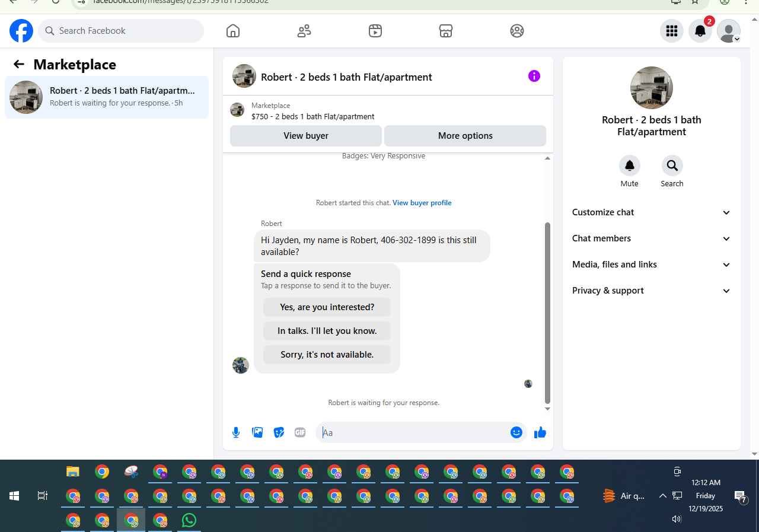Open the account profile avatar menu
The width and height of the screenshot is (759, 532).
click(729, 31)
